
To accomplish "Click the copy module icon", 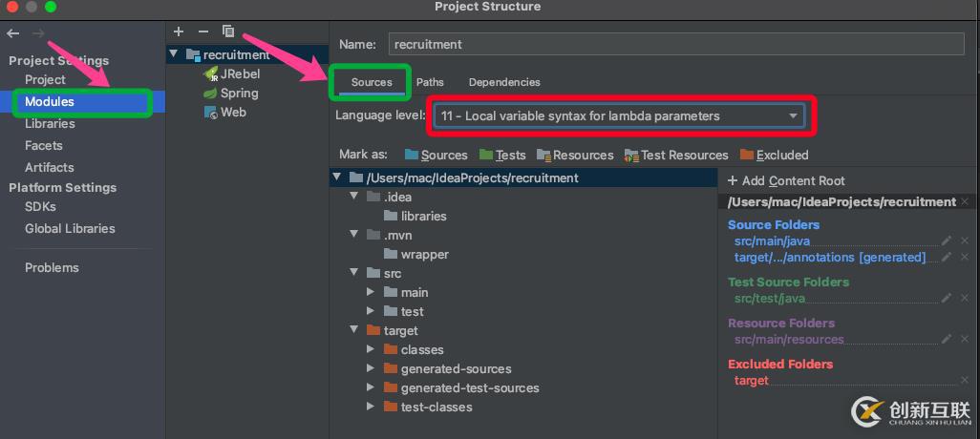I will tap(228, 31).
